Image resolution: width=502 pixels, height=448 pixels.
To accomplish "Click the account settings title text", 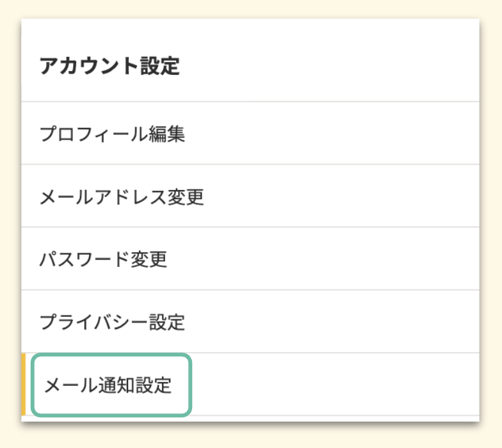I will 109,66.
